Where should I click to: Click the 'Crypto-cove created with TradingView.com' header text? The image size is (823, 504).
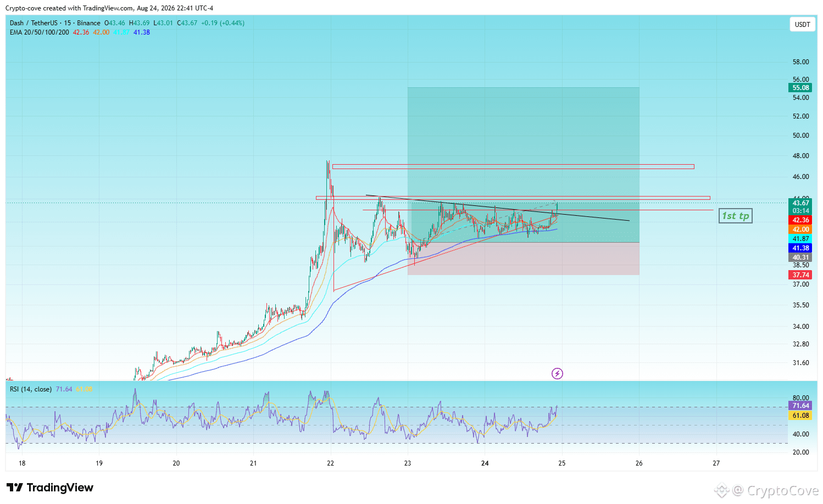69,8
